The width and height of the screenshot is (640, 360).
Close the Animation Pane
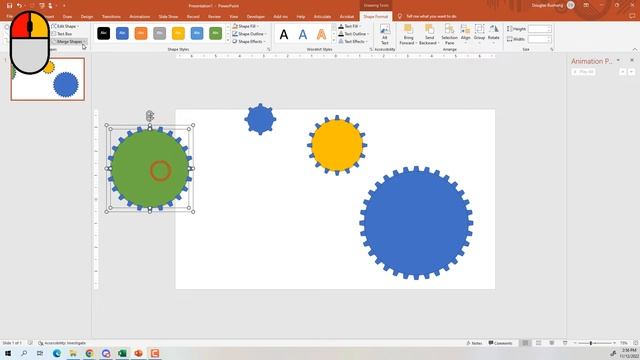632,60
